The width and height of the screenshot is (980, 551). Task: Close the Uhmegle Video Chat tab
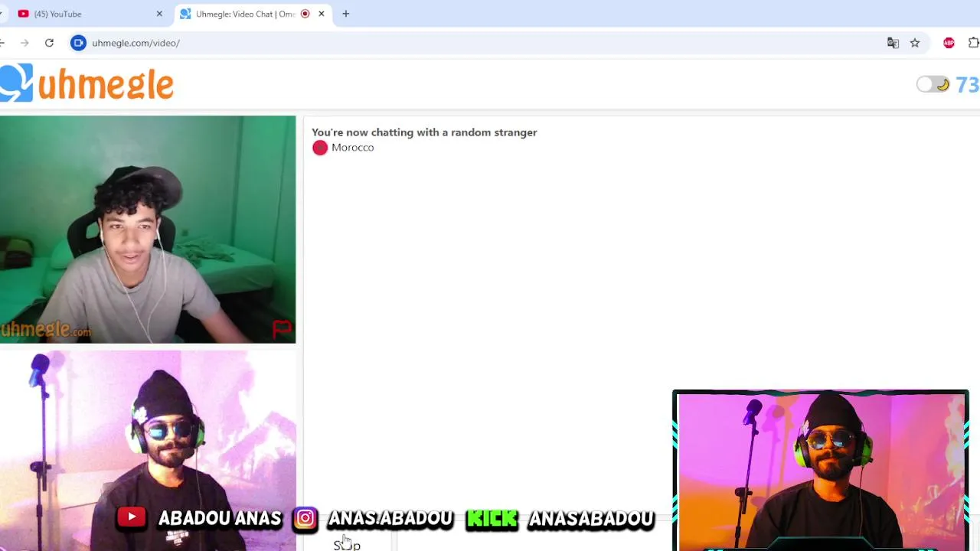pos(322,14)
